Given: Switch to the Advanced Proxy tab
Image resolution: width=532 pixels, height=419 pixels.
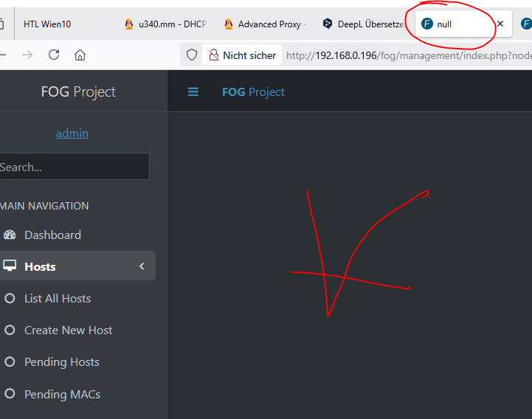Looking at the screenshot, I should [266, 24].
